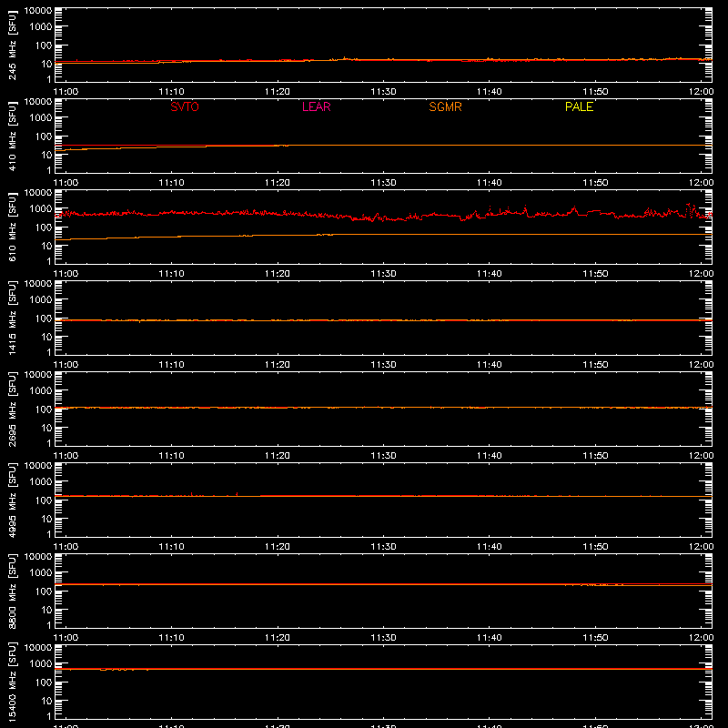Click the 100 tick of the 4995 MHz panel
This screenshot has width=728, height=728.
coord(44,500)
